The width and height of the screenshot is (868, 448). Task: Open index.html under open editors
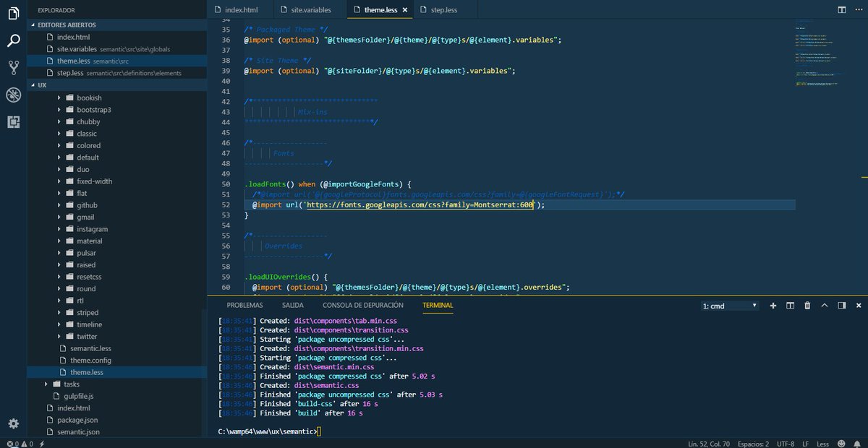pyautogui.click(x=117, y=37)
